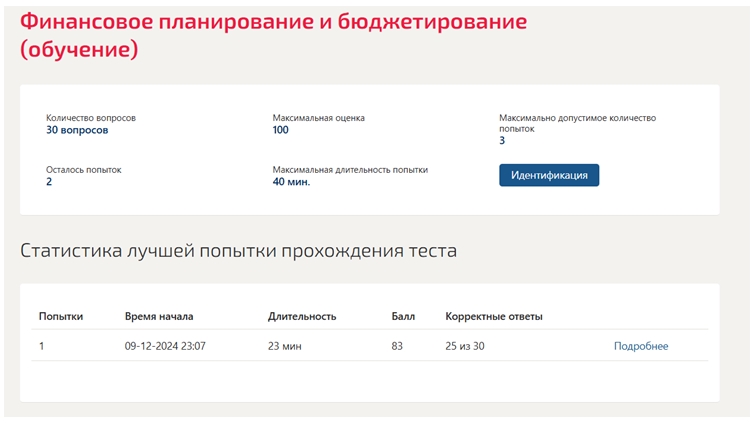Click the Время начала column header
751x431 pixels.
point(159,317)
